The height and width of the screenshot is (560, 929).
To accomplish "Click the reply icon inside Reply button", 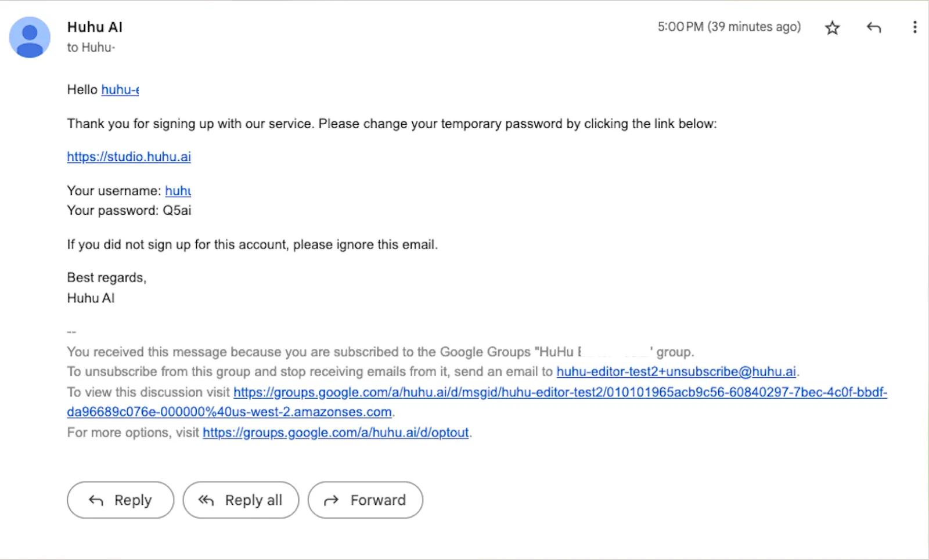I will coord(96,500).
